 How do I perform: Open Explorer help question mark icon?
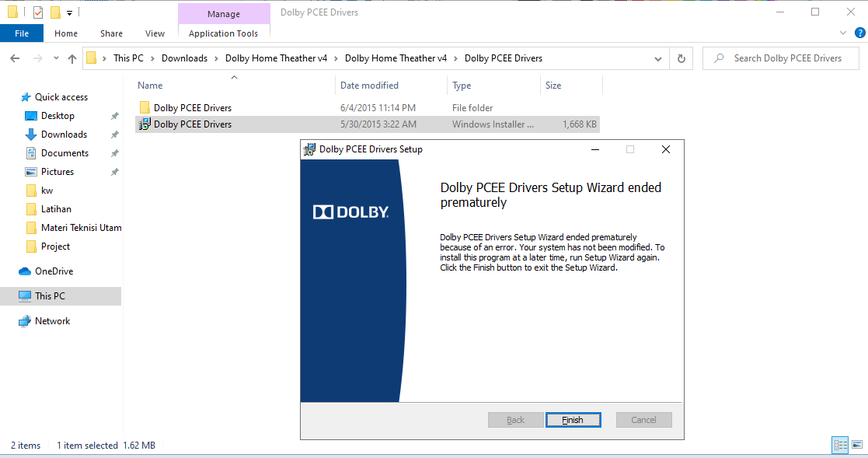tap(859, 33)
